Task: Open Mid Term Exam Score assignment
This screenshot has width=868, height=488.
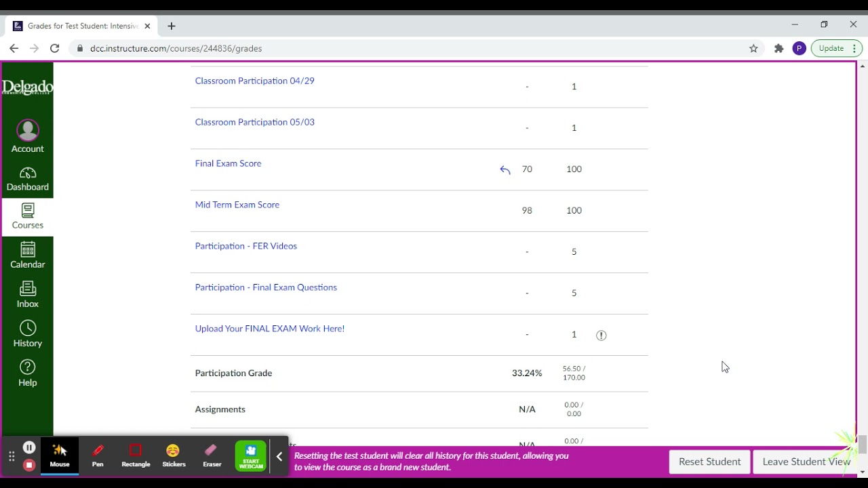Action: click(237, 205)
